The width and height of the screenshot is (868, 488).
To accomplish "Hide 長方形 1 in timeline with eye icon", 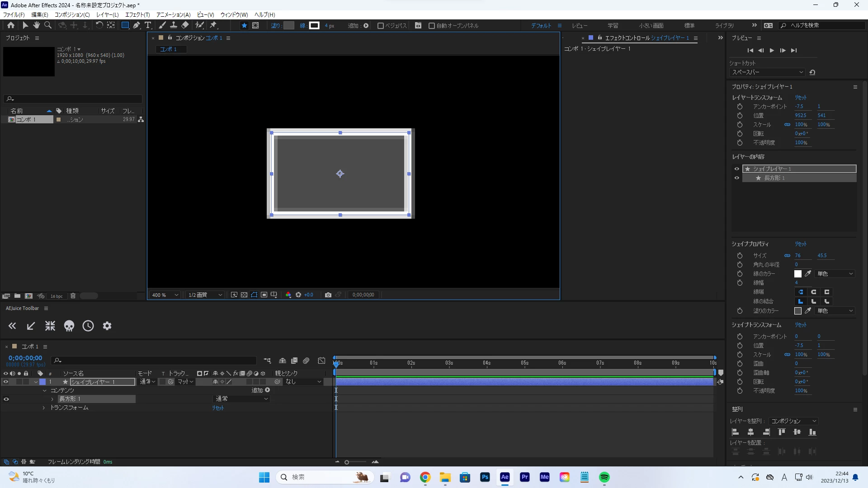I will [6, 399].
